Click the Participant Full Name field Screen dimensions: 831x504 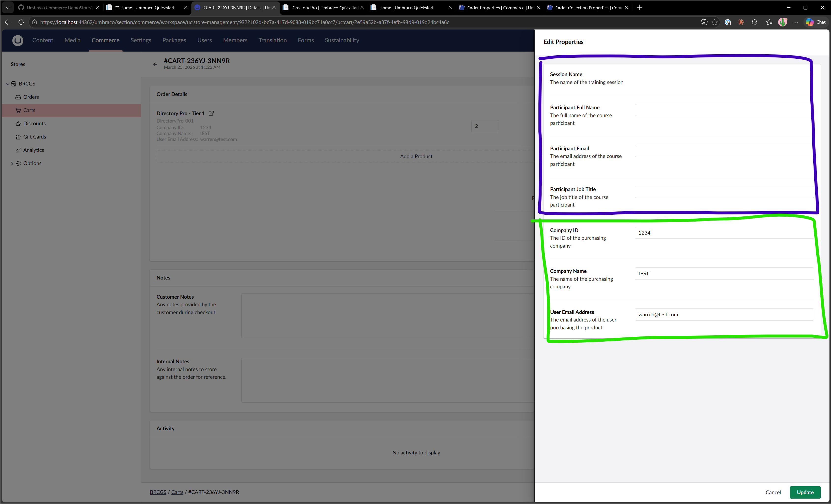723,110
